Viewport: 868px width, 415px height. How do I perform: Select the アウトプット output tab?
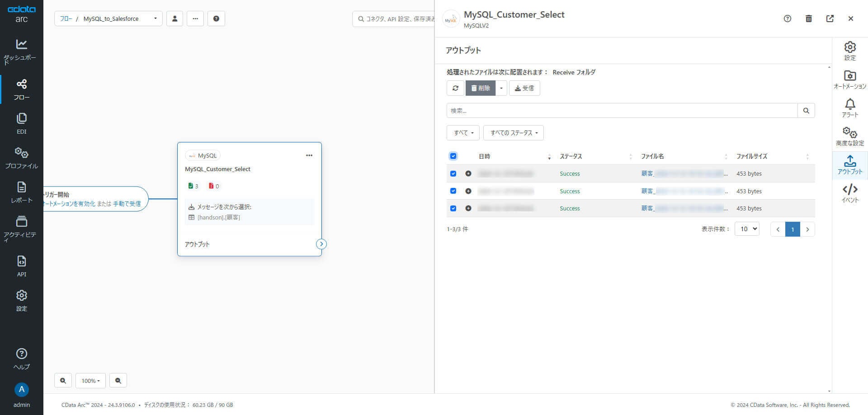tap(850, 165)
